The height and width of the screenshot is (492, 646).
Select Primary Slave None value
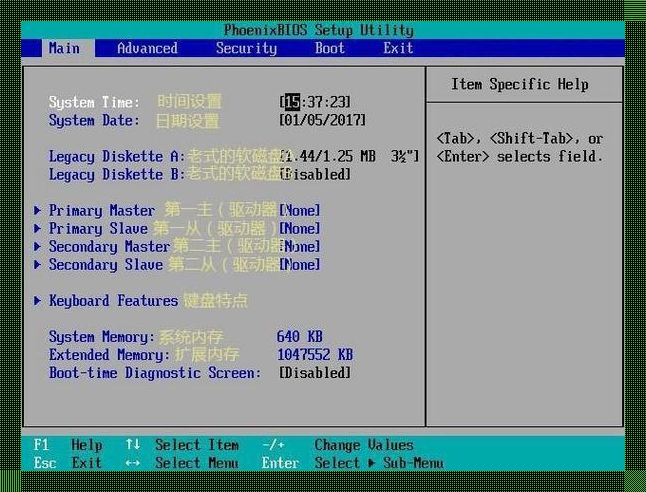coord(300,228)
